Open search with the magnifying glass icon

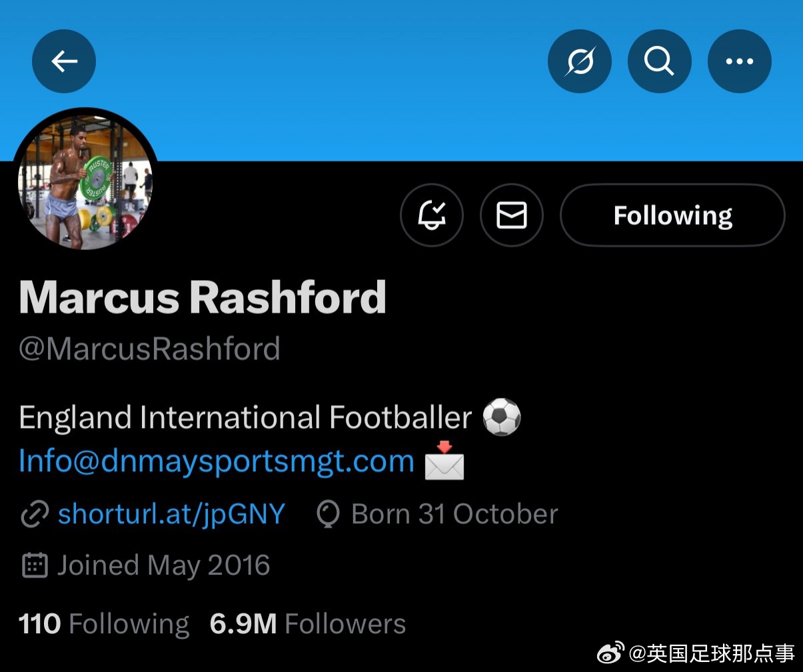659,61
